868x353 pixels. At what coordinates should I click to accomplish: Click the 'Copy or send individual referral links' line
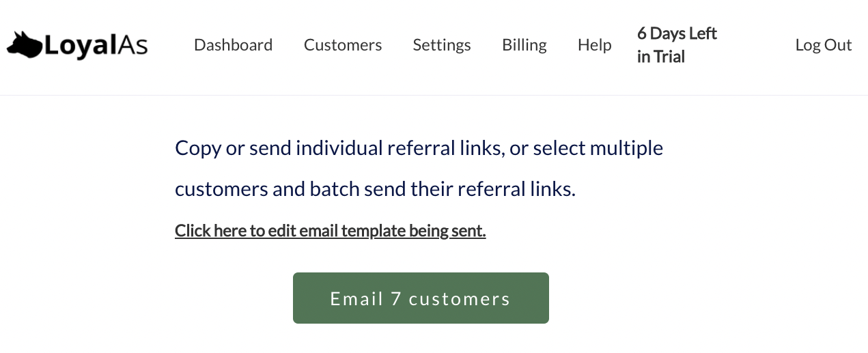point(419,148)
